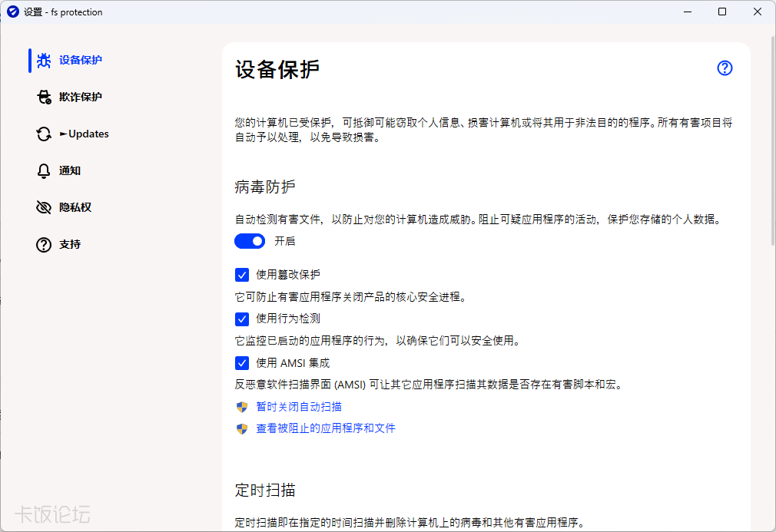
Task: Click the shield icon beside 查看被阻止的应用程序和文件
Action: click(242, 428)
